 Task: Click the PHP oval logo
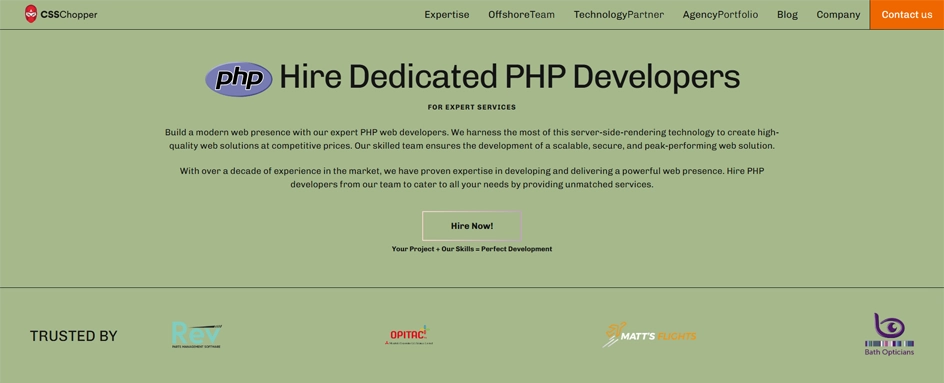238,79
